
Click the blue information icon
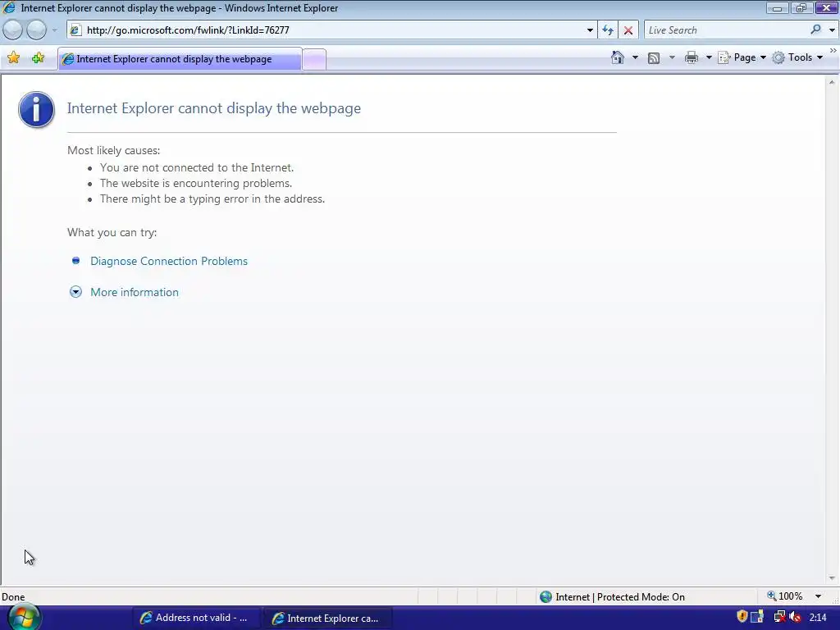click(x=36, y=109)
